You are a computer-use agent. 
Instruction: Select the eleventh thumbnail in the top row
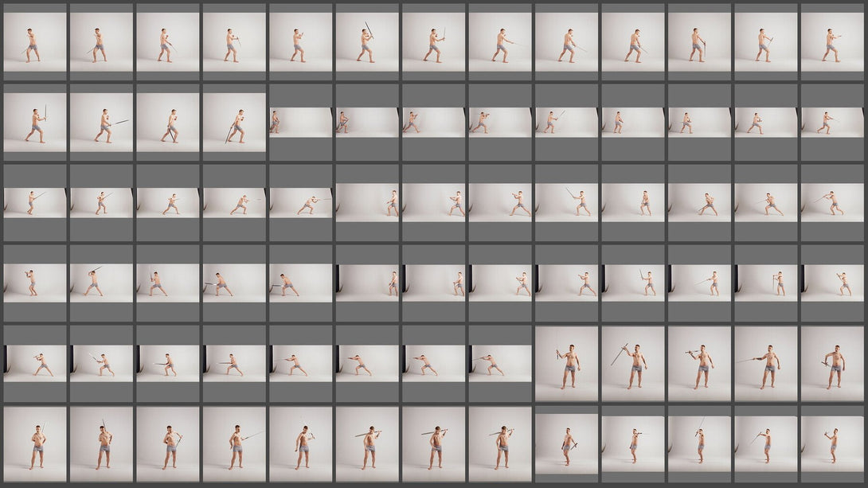click(x=699, y=42)
